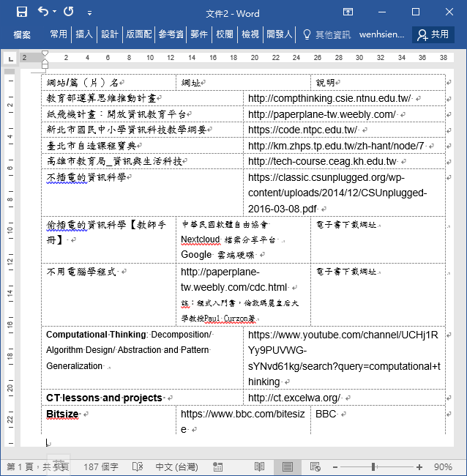Open the 校閱 ribbon tab

coord(225,34)
